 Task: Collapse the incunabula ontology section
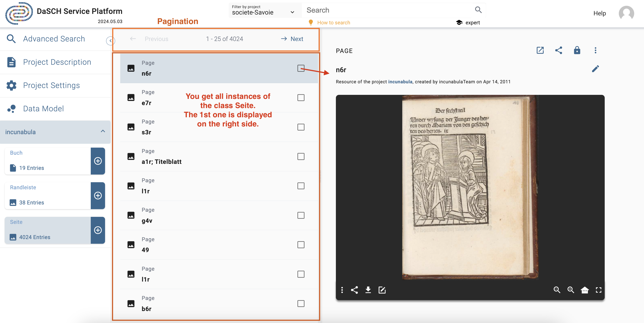103,131
